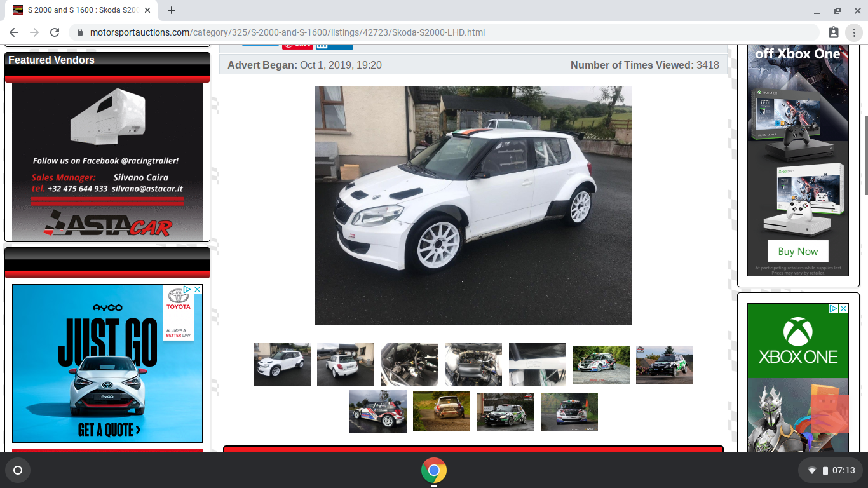This screenshot has height=488, width=868.
Task: Open the AstaCar featured vendor banner
Action: (107, 161)
